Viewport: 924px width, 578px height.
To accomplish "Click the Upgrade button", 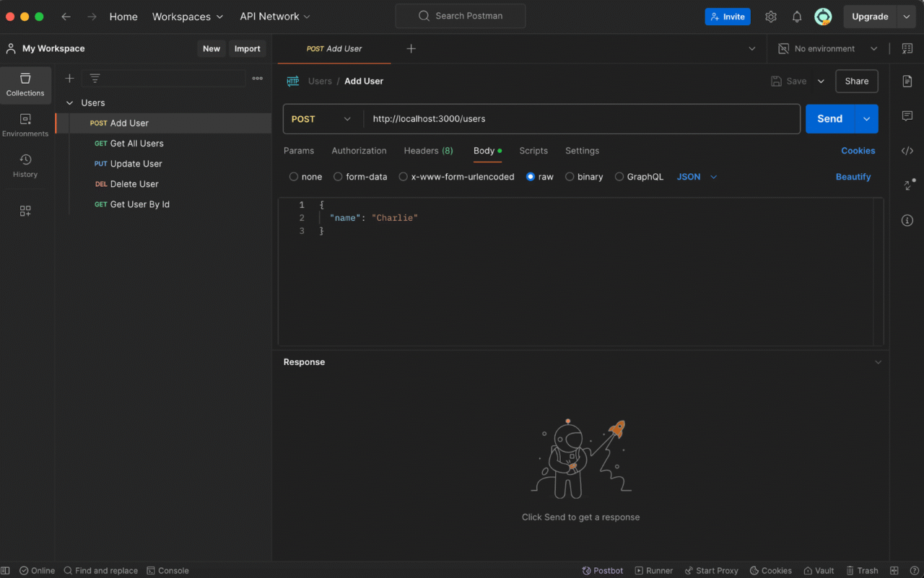I will [870, 17].
